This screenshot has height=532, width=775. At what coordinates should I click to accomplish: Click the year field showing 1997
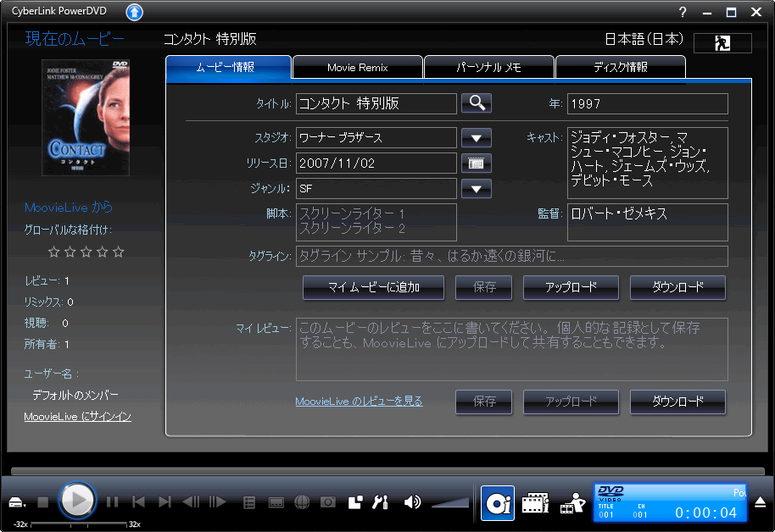click(648, 103)
